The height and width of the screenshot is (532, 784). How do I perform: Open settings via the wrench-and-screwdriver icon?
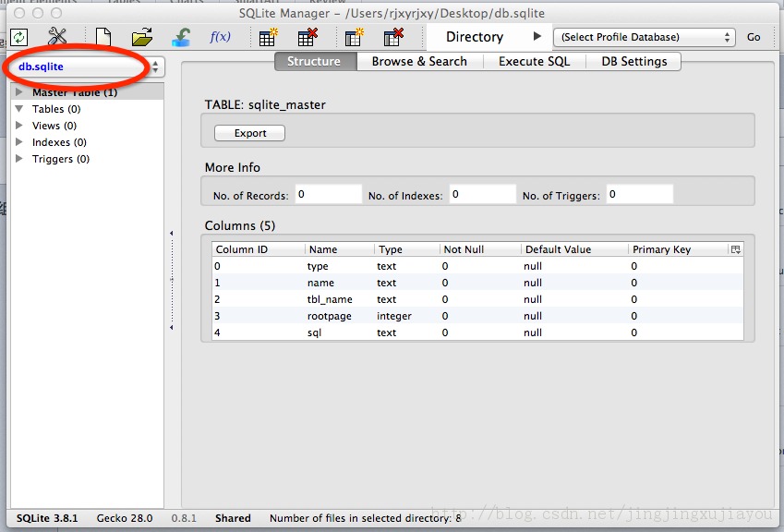57,37
